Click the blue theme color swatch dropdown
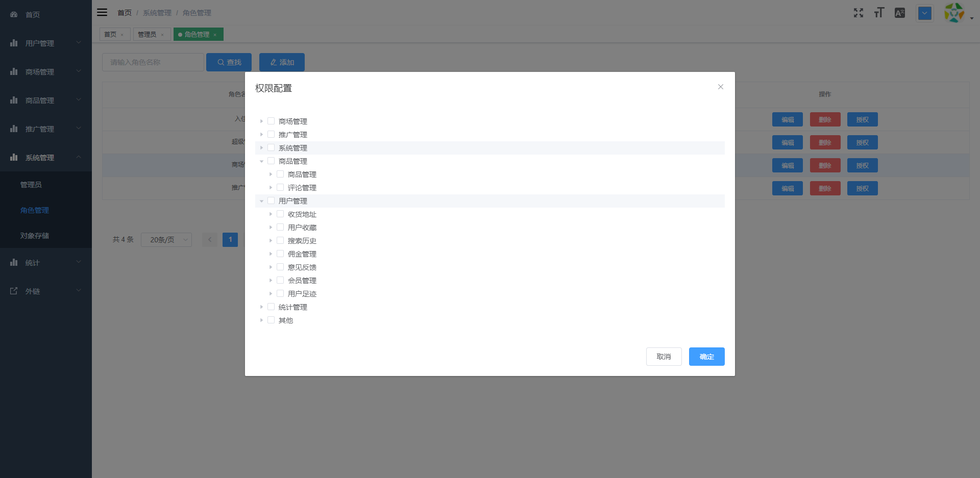The image size is (980, 478). pos(924,13)
